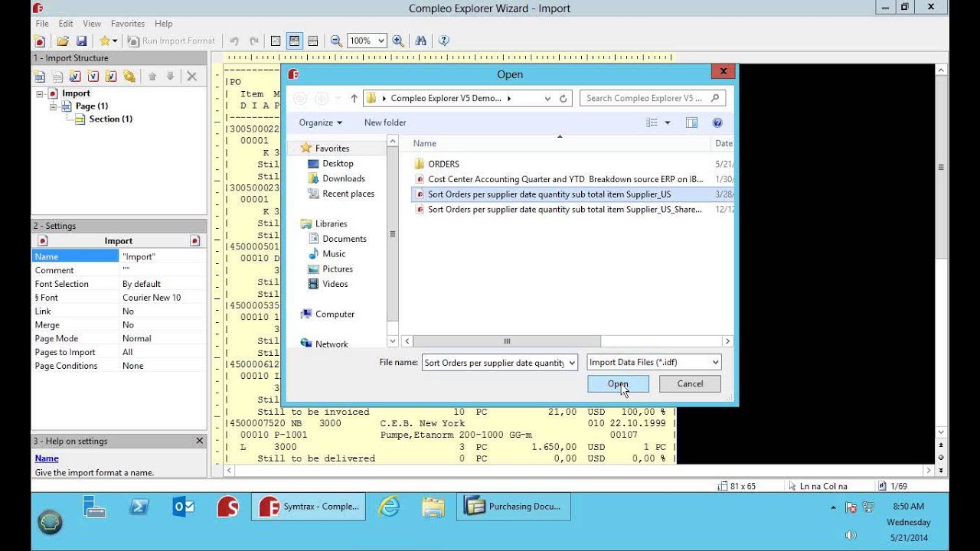Select Documents library in navigation pane
Viewport: 980px width, 551px height.
tap(345, 239)
